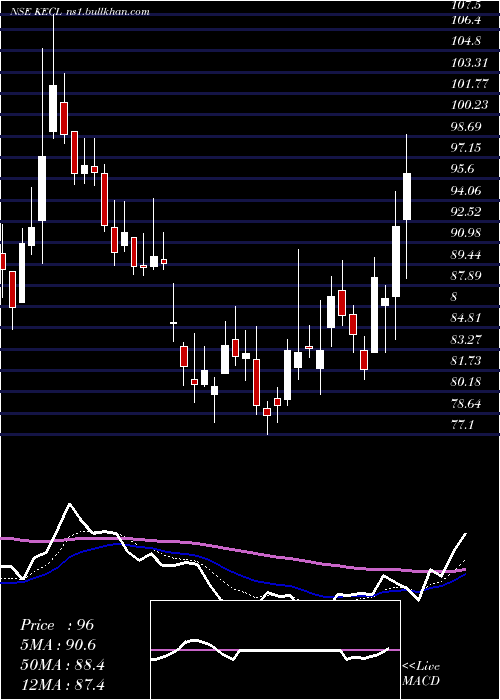Click the 'NSE KECL ns1.bullkhan.com' chart title
500x700 pixels.
coord(80,12)
